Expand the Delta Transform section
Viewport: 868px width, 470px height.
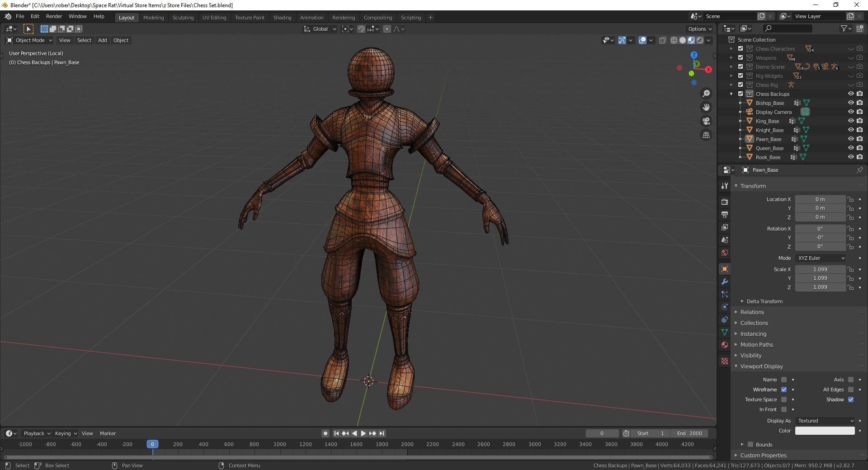[764, 301]
